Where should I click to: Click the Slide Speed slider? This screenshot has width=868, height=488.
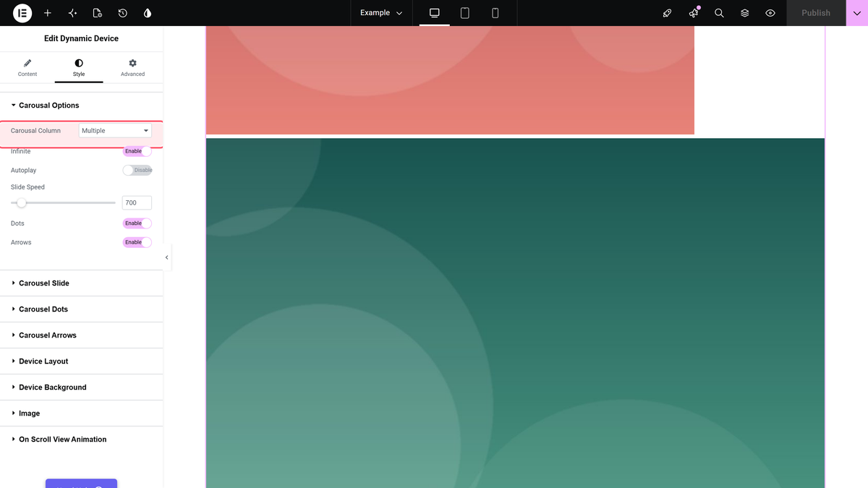tap(63, 203)
